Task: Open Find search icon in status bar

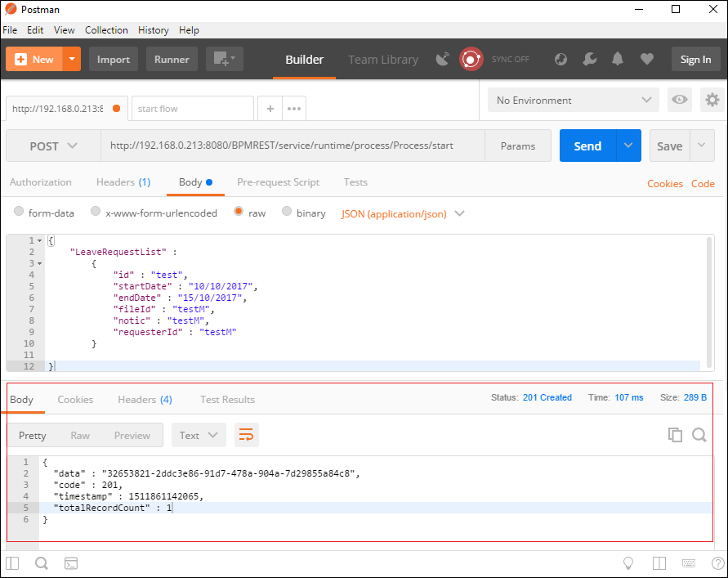Action: tap(42, 563)
